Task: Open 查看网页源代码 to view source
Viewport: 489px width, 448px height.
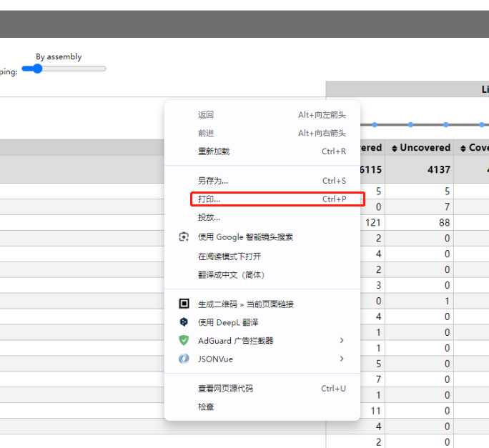Action: coord(225,389)
